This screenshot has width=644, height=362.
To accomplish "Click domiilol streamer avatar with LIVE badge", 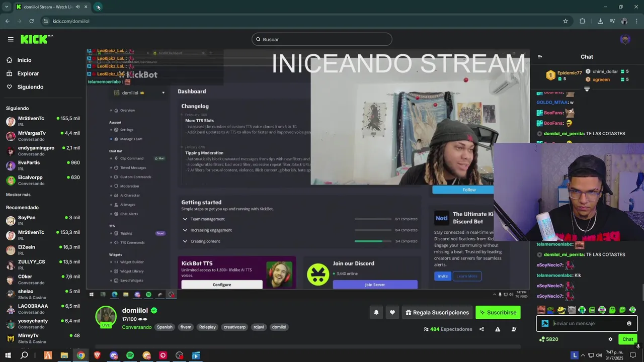I will [106, 317].
